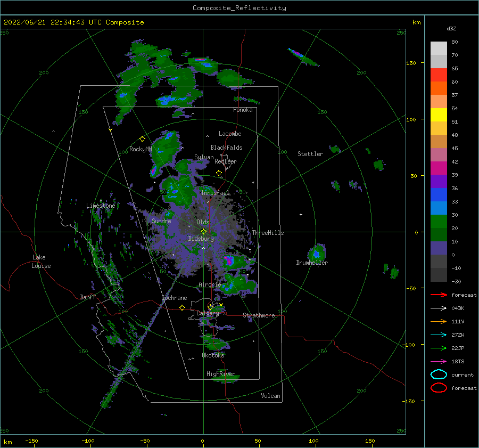The width and height of the screenshot is (479, 448).
Task: Click the Olds map label
Action: 203,222
